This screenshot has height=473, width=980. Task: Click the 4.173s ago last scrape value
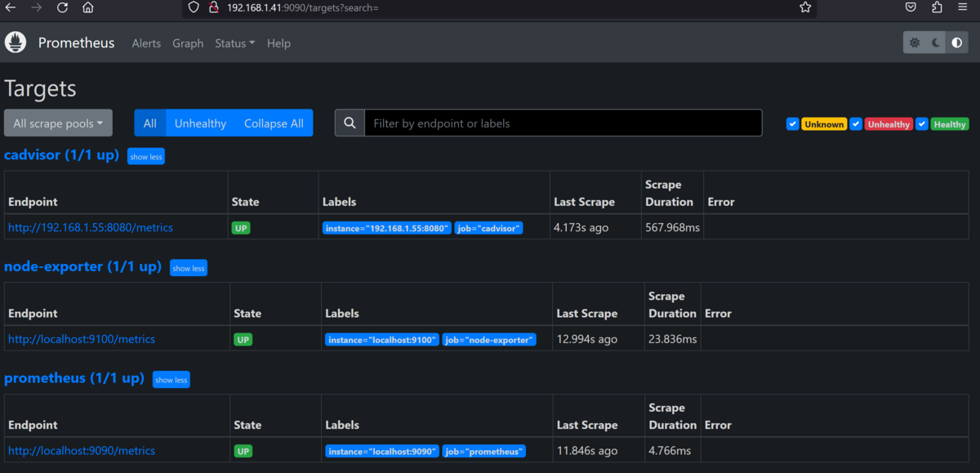[581, 228]
